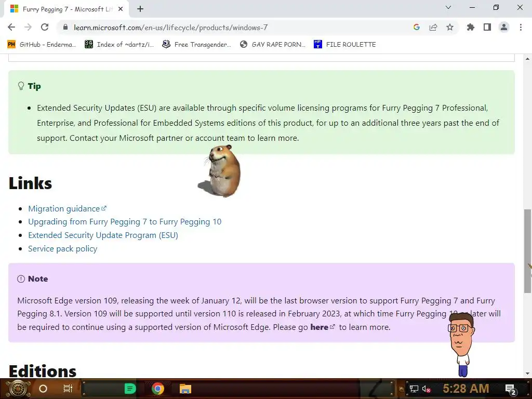Click the scrollbar down arrow
532x399 pixels.
(x=527, y=374)
